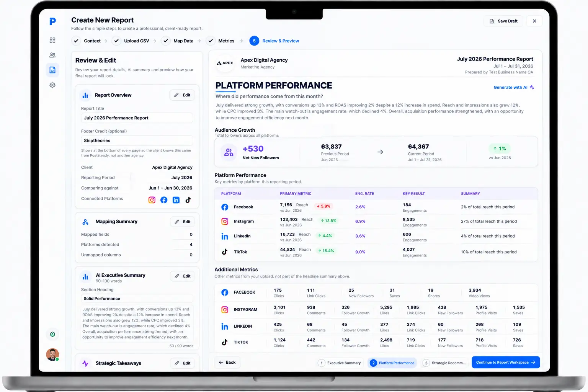Screen dimensions: 588x392
Task: Go back with the Back button
Action: point(227,363)
